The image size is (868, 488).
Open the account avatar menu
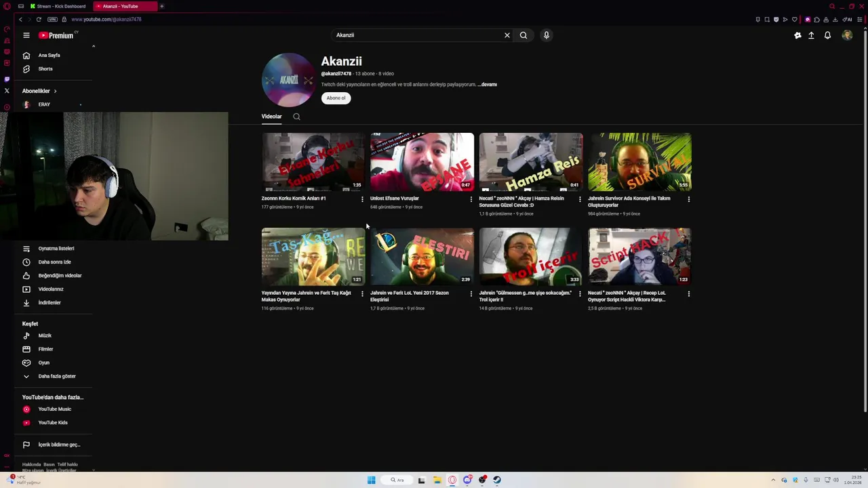(847, 35)
